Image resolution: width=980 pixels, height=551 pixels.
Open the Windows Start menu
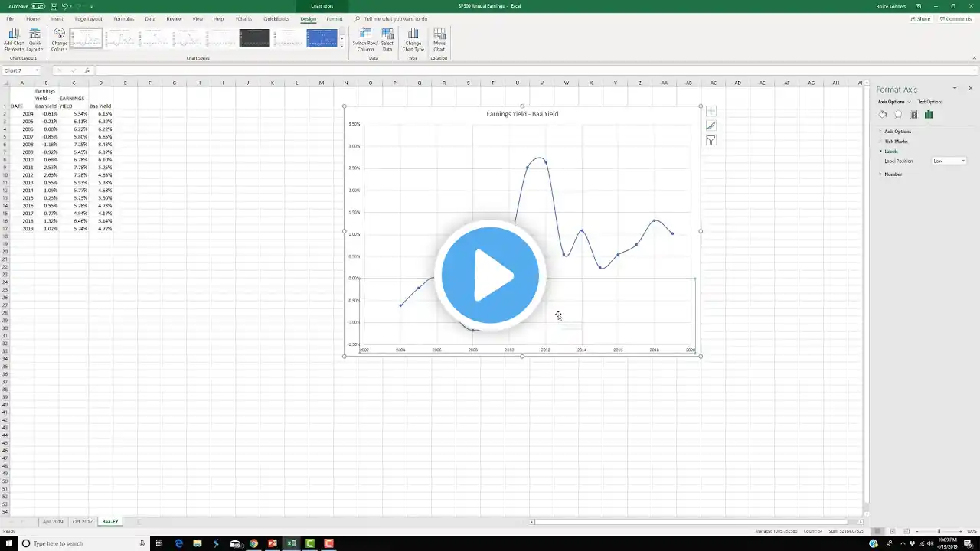pyautogui.click(x=8, y=543)
